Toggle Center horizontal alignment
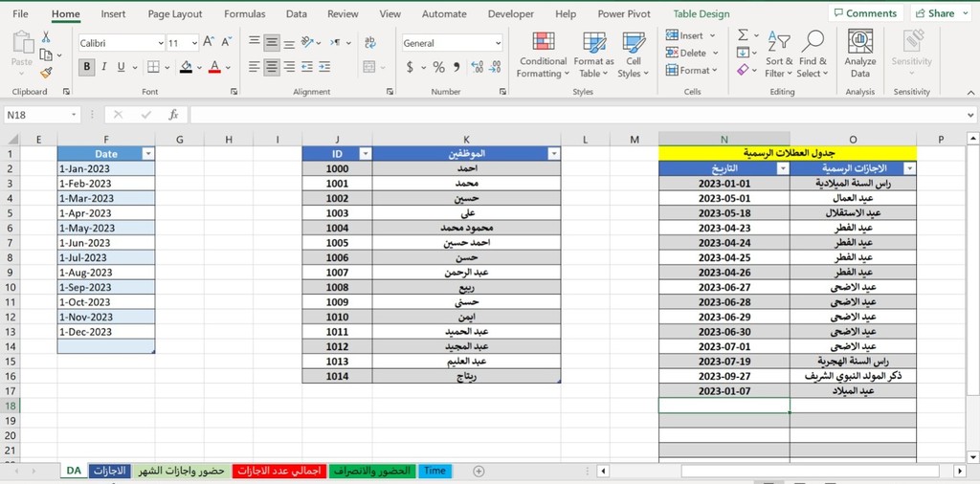 coord(271,66)
